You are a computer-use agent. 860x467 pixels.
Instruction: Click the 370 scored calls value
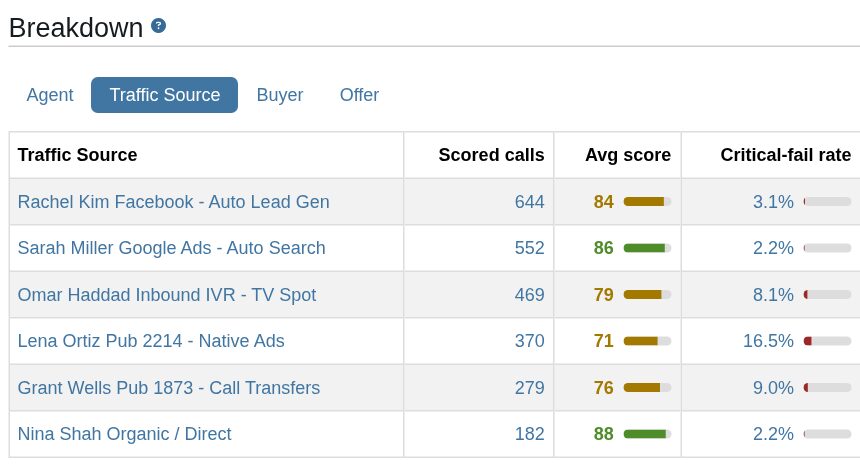(529, 341)
